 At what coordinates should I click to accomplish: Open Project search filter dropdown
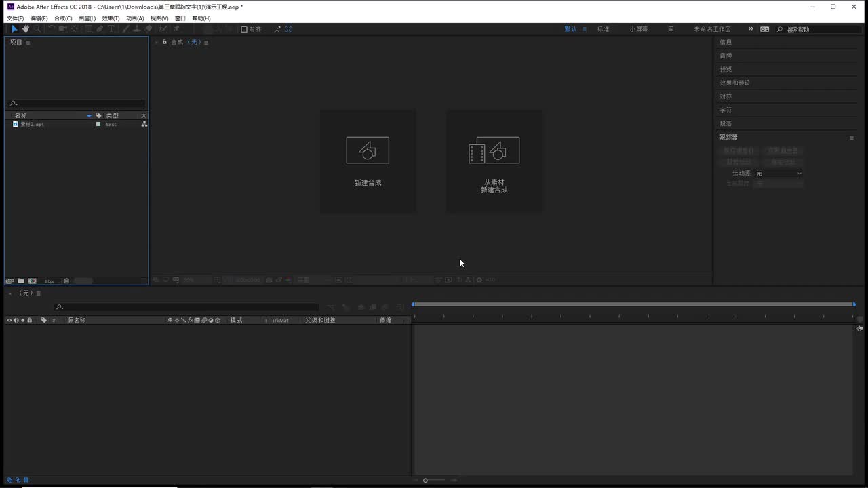[x=14, y=104]
